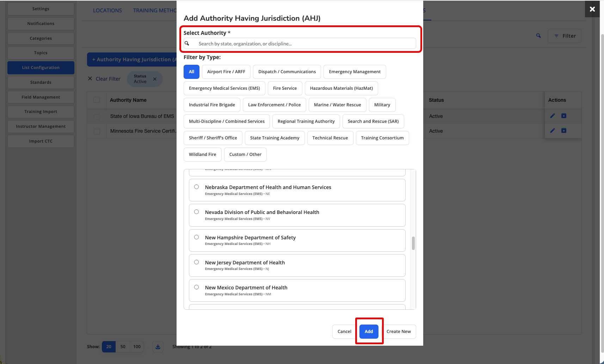Select New Jersey Department of Health radio
The height and width of the screenshot is (364, 604).
pyautogui.click(x=196, y=262)
